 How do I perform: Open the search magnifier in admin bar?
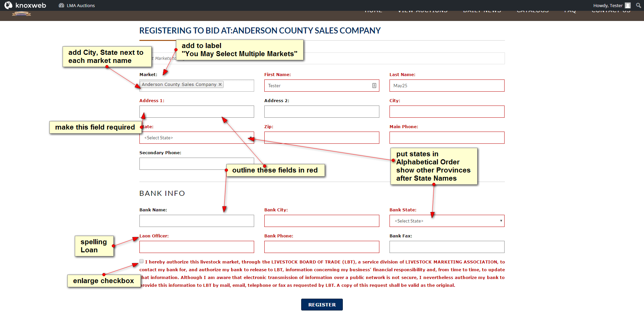point(638,5)
